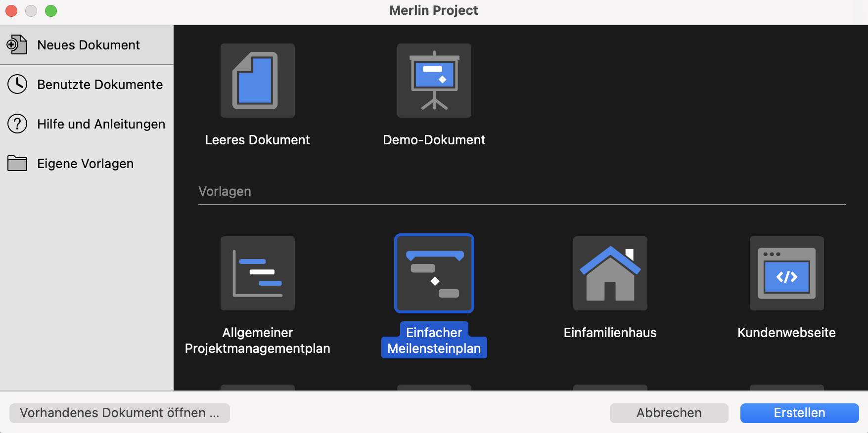Choose the Demo-Dokument presentation easel icon
The image size is (868, 433).
coord(434,81)
